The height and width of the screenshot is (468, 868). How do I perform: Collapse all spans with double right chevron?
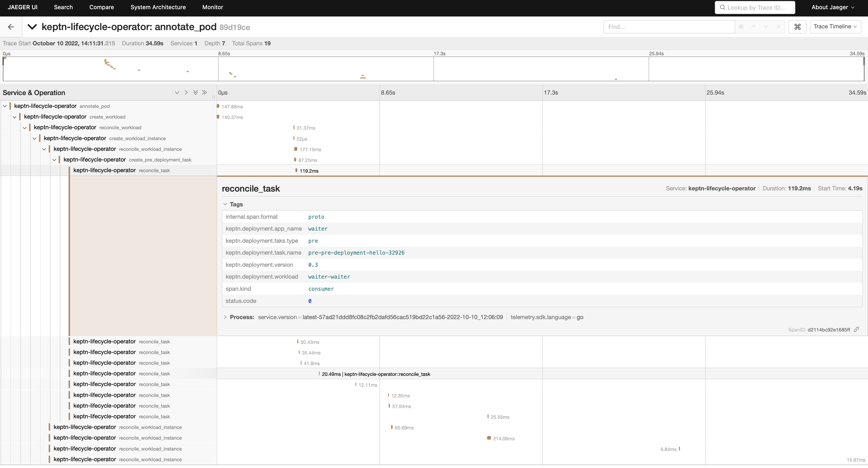(x=205, y=93)
